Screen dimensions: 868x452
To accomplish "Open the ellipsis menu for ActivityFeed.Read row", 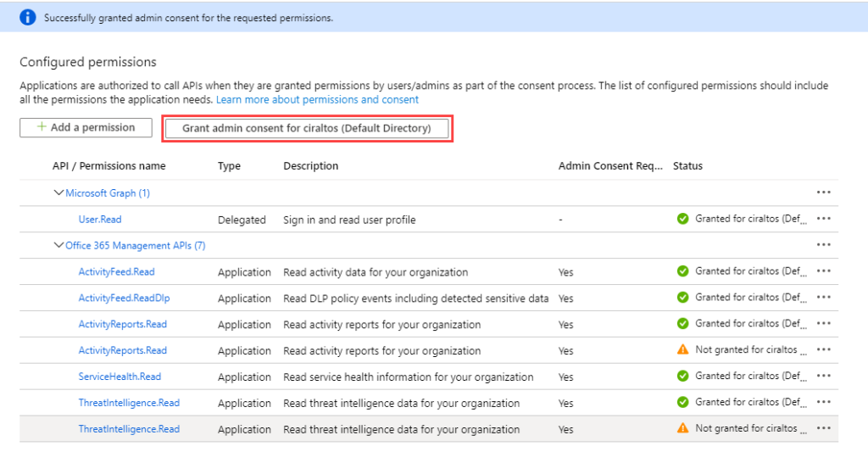I will tap(824, 271).
